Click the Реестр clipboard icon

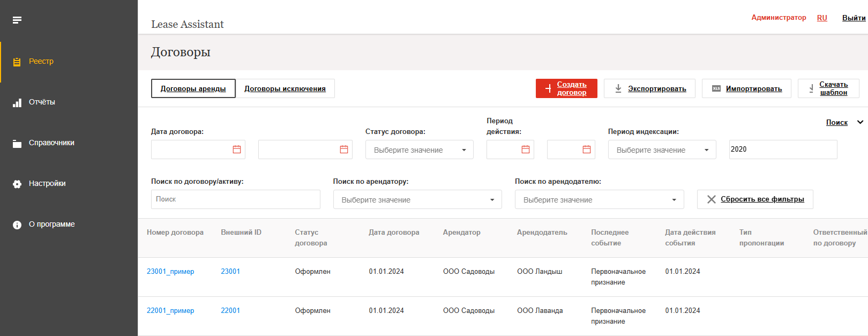[17, 62]
